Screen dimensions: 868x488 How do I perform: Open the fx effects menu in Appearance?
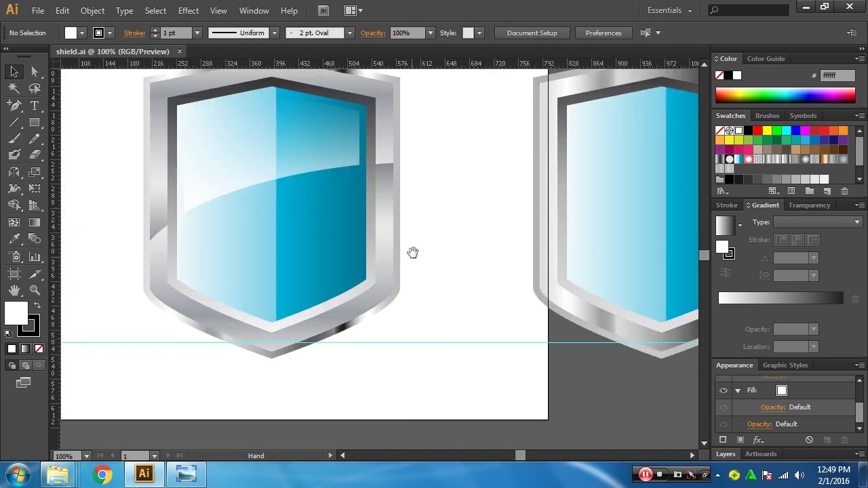coord(758,440)
